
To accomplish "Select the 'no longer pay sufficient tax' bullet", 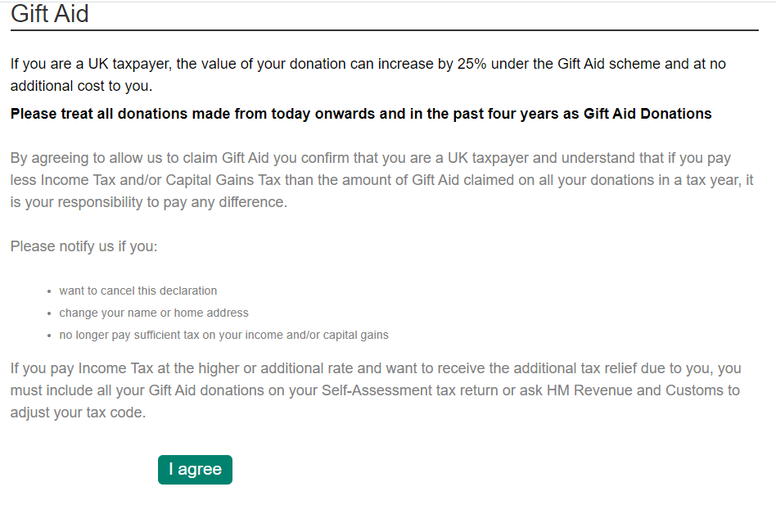I will (x=223, y=335).
